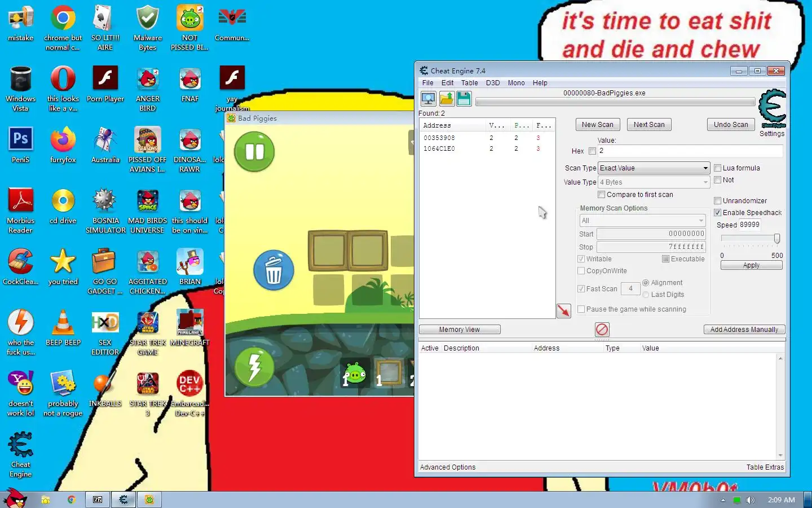Copy selected addresses with the red arrow
812x508 pixels.
(x=564, y=311)
